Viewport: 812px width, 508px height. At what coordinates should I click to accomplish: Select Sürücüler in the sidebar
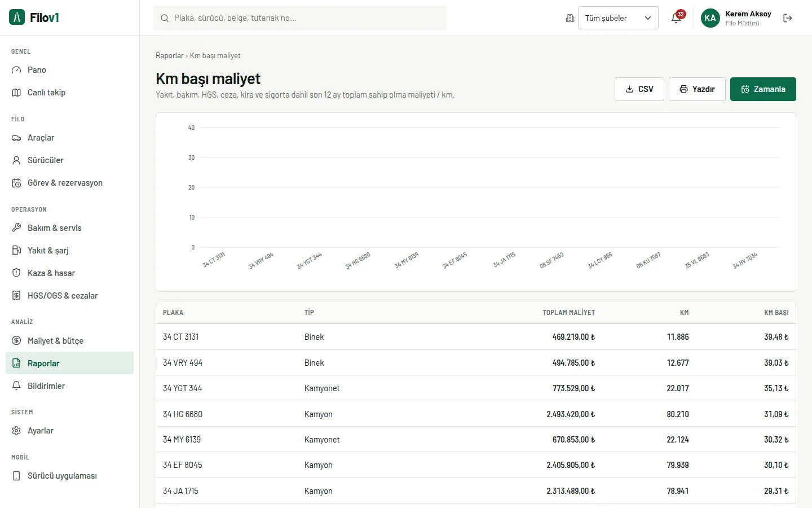(69, 160)
